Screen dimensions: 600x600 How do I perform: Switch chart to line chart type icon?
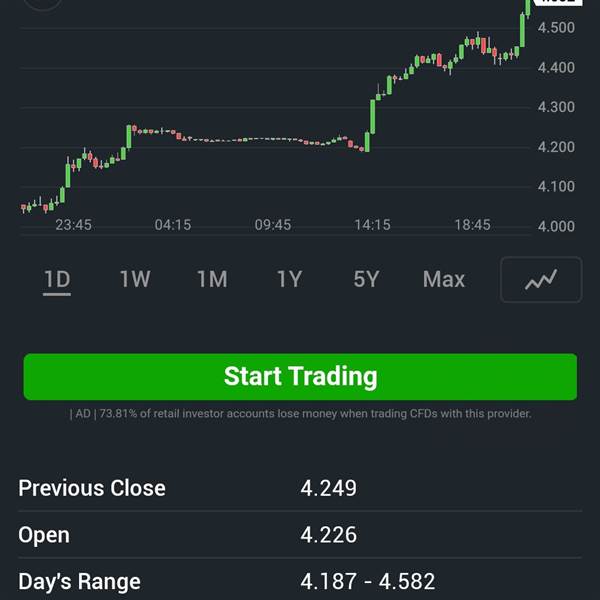tap(541, 280)
